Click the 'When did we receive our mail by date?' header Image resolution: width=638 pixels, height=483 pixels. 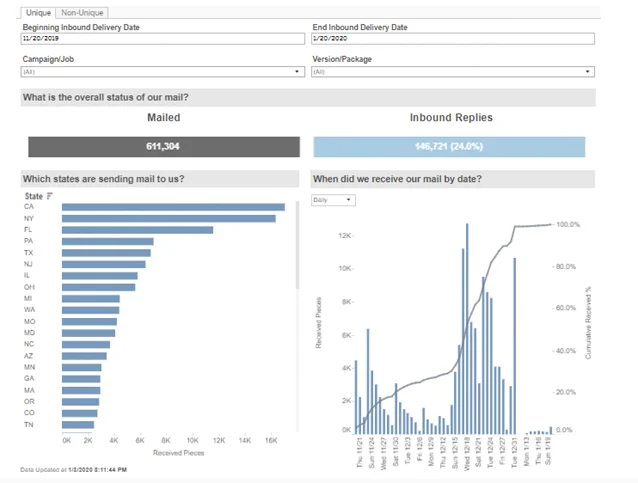pos(398,179)
